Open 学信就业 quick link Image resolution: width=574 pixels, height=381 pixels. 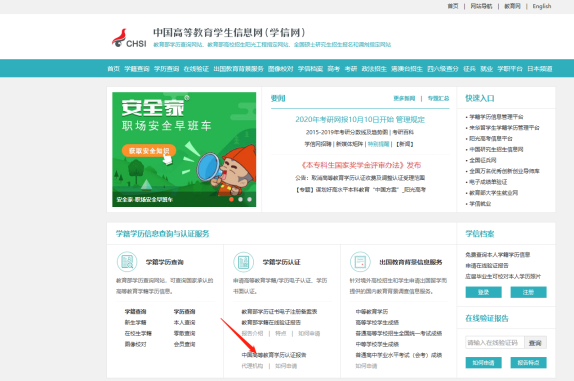pos(480,203)
